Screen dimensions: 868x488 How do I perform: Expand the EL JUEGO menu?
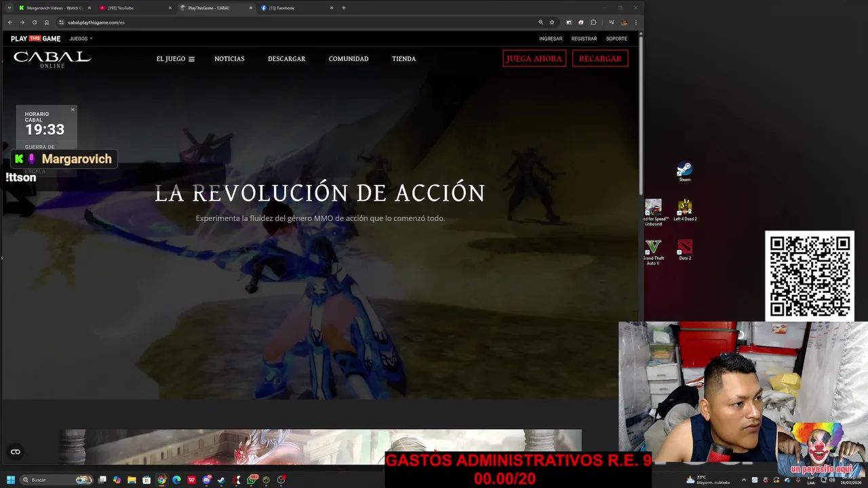tap(175, 59)
